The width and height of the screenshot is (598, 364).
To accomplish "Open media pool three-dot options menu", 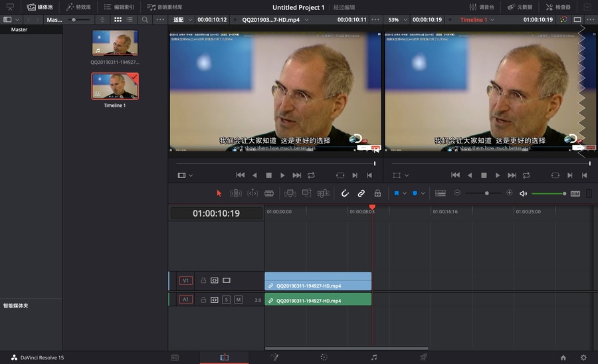I will [x=160, y=19].
